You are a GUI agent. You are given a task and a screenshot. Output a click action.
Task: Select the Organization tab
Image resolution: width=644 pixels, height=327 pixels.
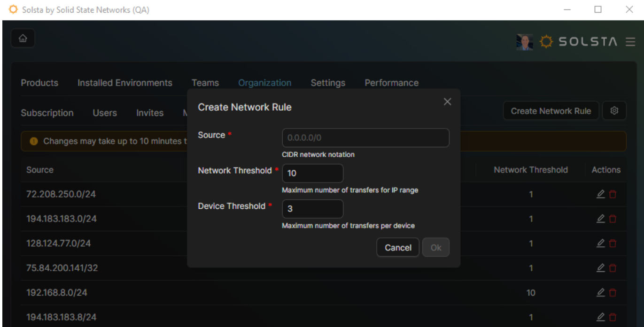[x=265, y=83]
